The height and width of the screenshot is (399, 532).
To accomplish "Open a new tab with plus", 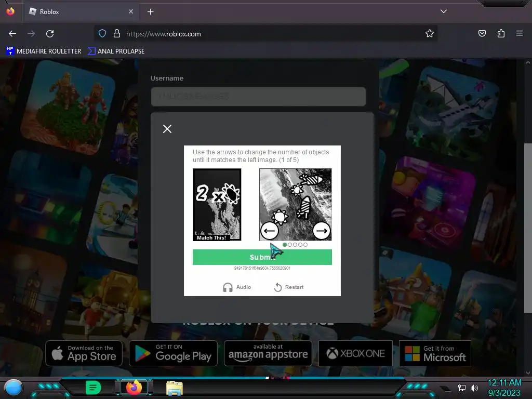I will click(x=150, y=12).
